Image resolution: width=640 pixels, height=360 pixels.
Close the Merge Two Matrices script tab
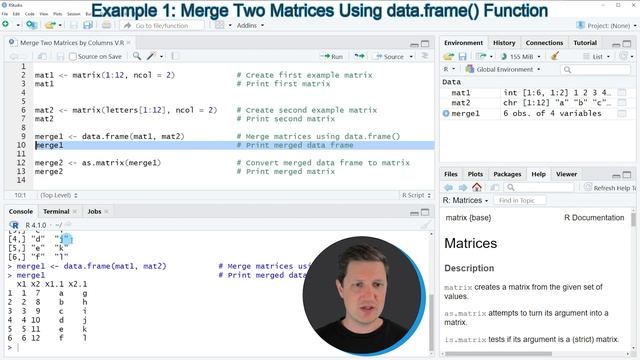[x=129, y=42]
